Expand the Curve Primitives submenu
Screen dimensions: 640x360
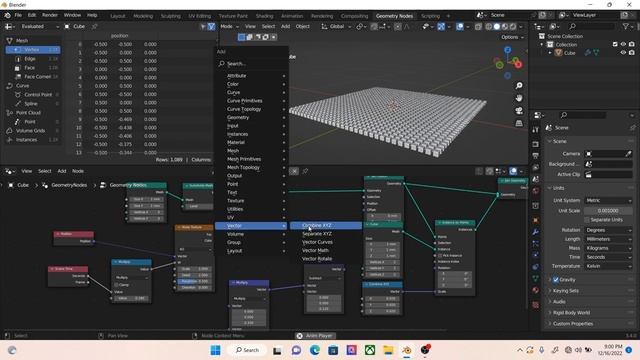pyautogui.click(x=251, y=101)
